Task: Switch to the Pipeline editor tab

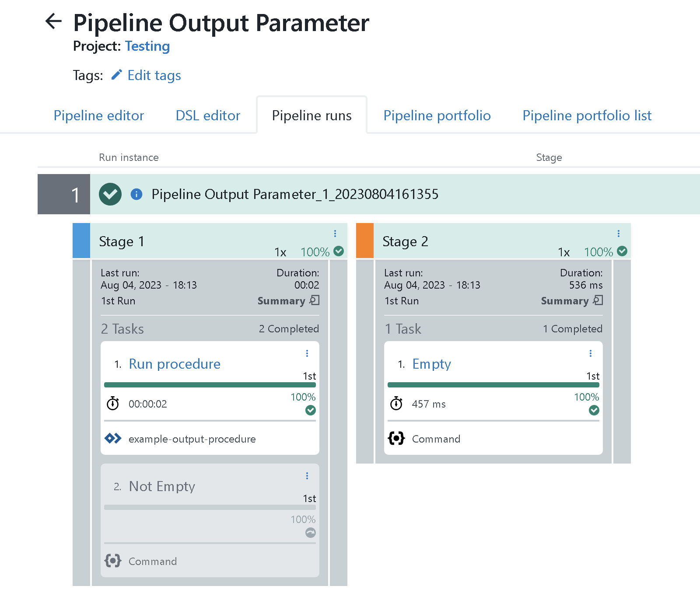Action: (98, 115)
